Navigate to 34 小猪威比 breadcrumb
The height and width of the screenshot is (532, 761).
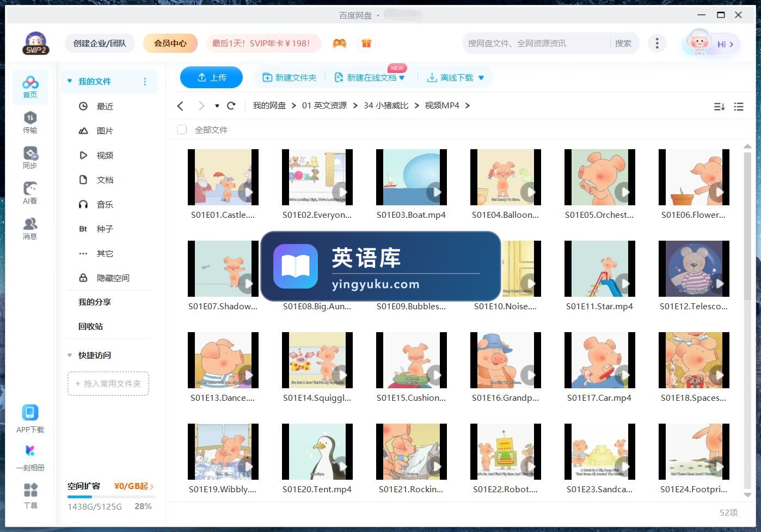(386, 106)
